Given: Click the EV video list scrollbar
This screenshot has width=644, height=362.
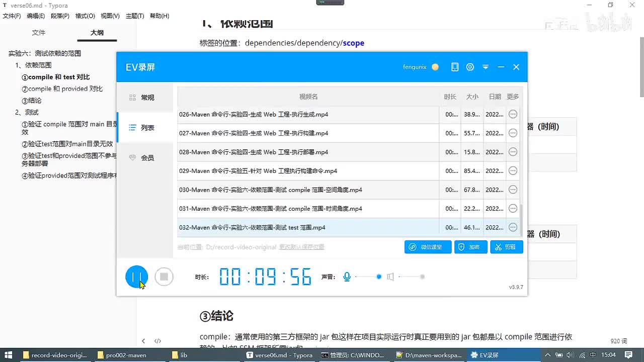Looking at the screenshot, I should point(521,220).
